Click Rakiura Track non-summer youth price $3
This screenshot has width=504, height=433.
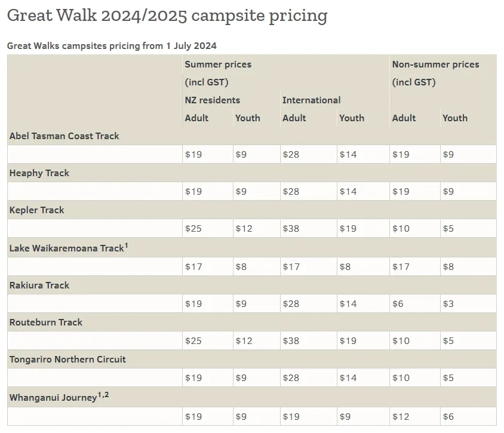click(x=448, y=304)
